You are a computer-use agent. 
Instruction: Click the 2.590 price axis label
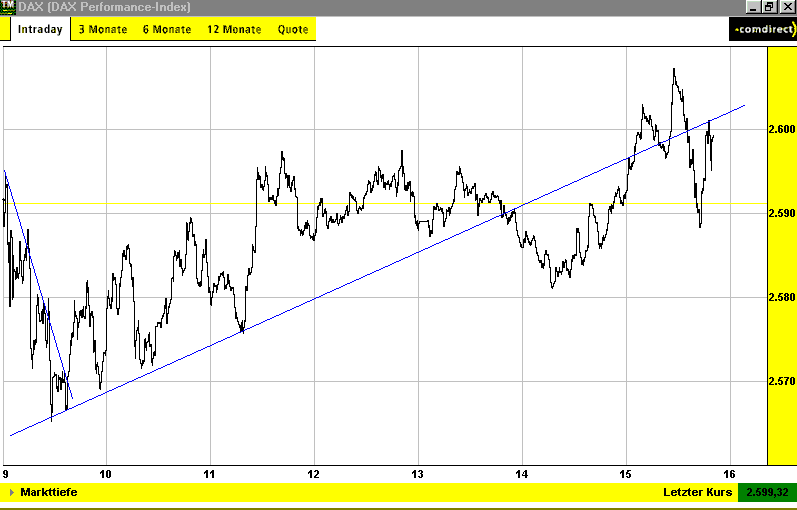(782, 213)
